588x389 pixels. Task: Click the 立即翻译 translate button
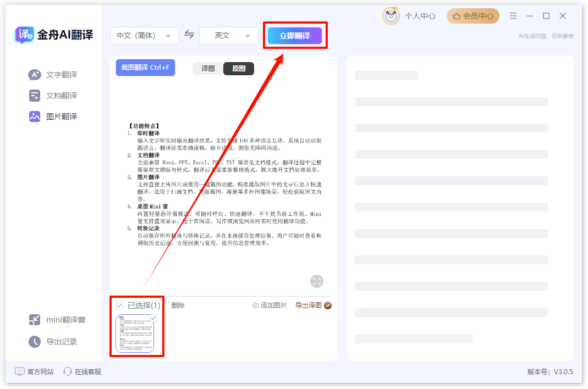click(295, 35)
